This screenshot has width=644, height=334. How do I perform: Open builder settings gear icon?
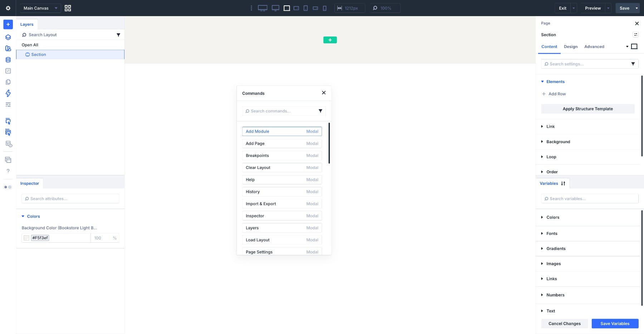8,8
